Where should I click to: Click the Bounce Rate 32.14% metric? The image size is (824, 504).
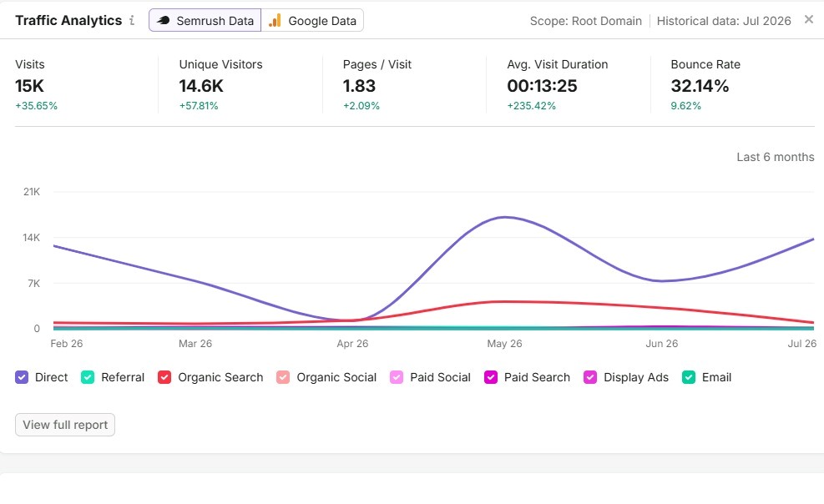coord(700,86)
